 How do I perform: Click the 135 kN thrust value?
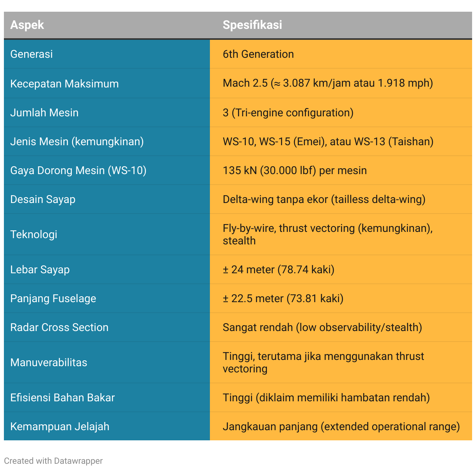pos(295,170)
